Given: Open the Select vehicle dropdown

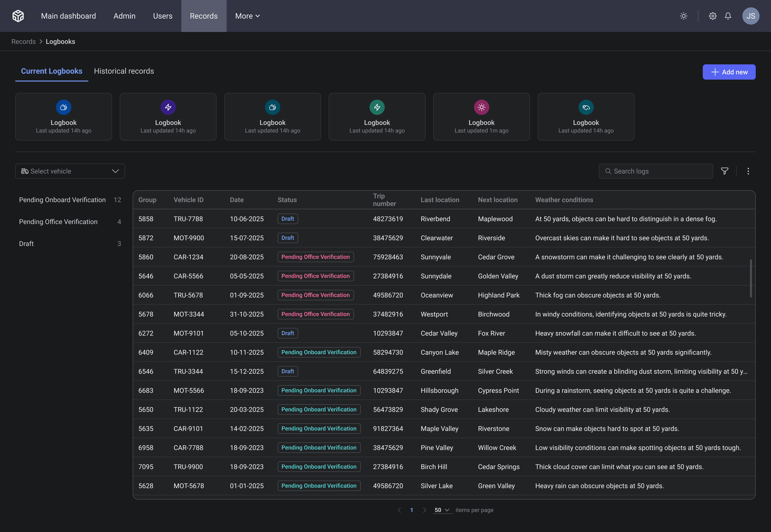Looking at the screenshot, I should click(70, 171).
